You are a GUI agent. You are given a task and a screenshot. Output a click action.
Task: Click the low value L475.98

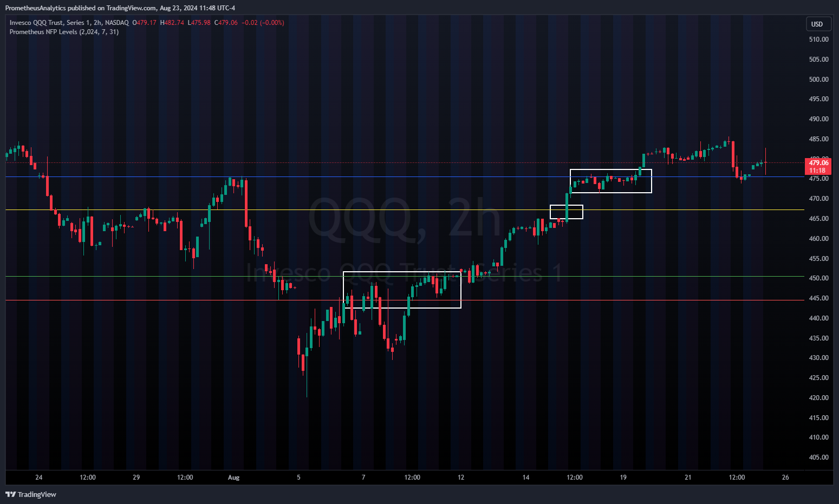199,23
